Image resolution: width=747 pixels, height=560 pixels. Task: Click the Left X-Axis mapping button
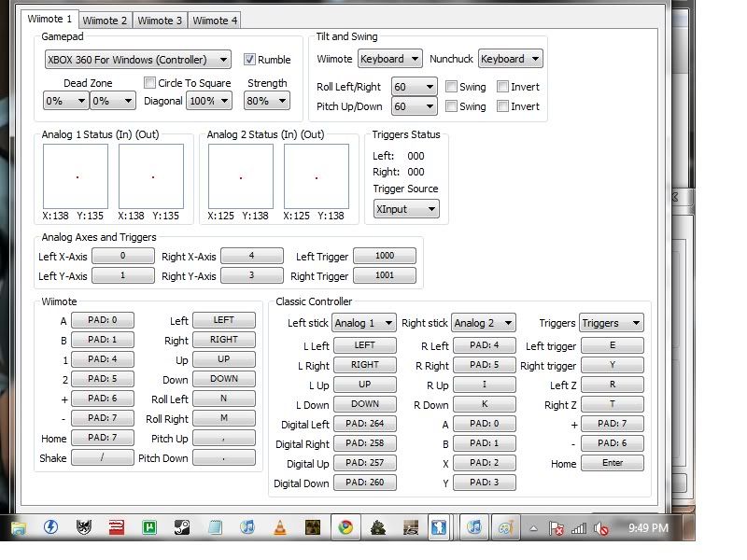point(123,256)
